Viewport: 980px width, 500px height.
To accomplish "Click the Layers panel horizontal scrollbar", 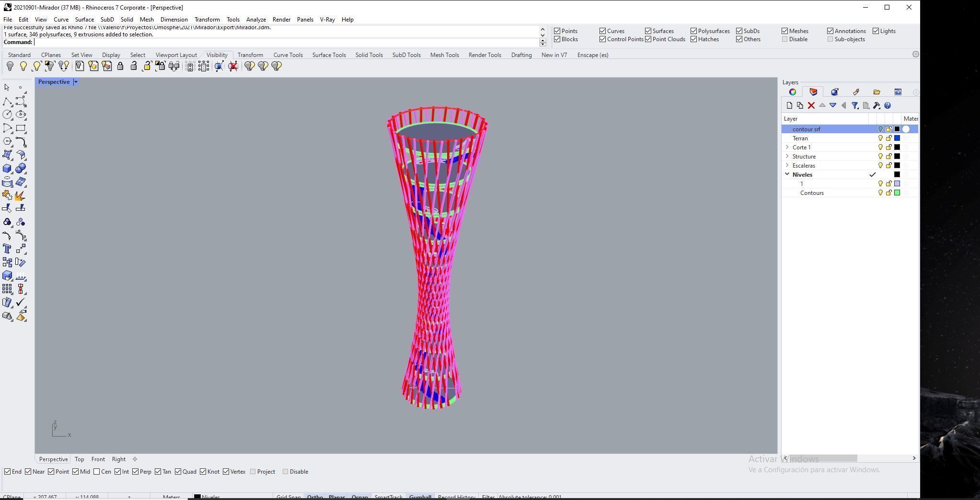I will (x=823, y=458).
